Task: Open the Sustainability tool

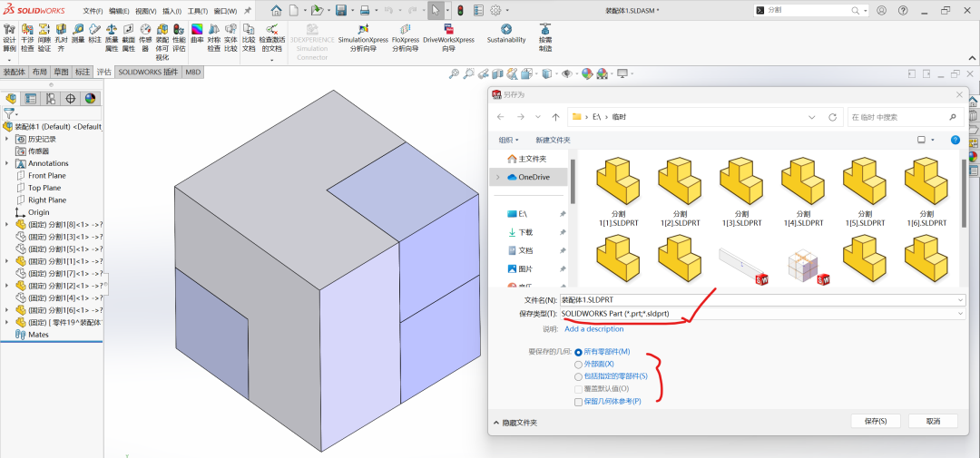Action: (x=505, y=34)
